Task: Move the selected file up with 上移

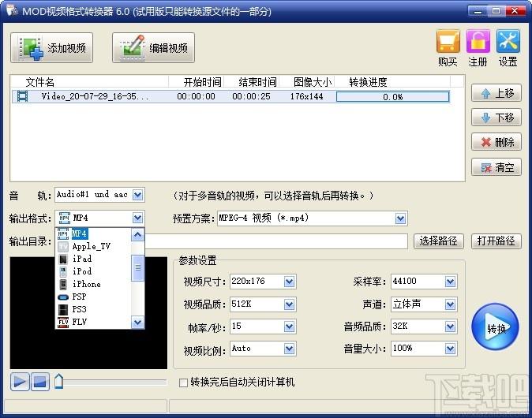Action: coord(496,93)
